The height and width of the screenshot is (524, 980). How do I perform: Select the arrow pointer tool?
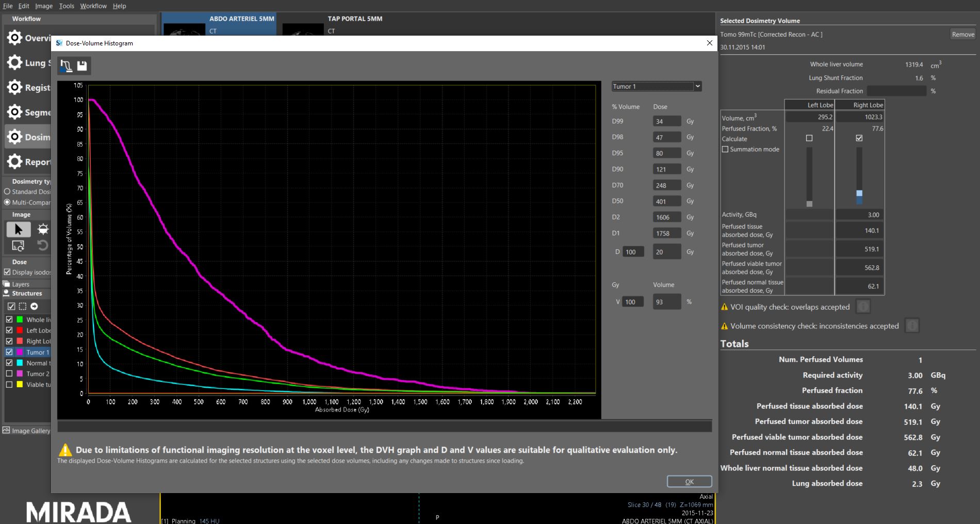tap(19, 229)
